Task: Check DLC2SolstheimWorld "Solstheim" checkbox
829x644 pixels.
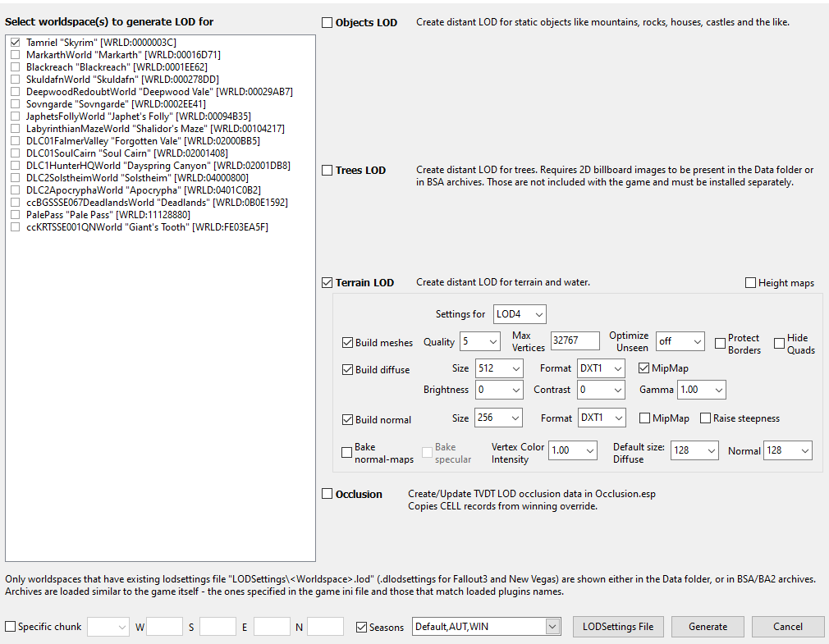Action: click(x=16, y=178)
